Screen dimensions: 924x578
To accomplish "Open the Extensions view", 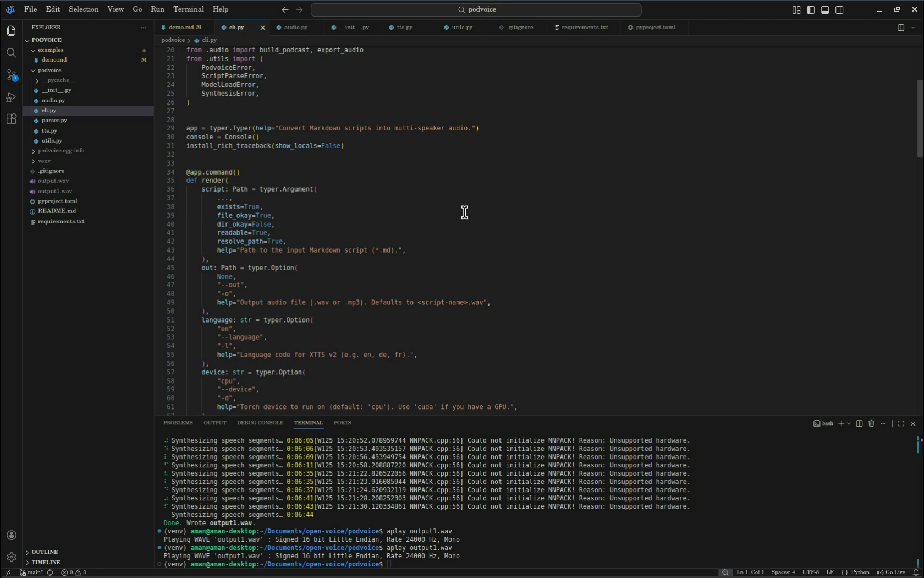I will pos(11,119).
